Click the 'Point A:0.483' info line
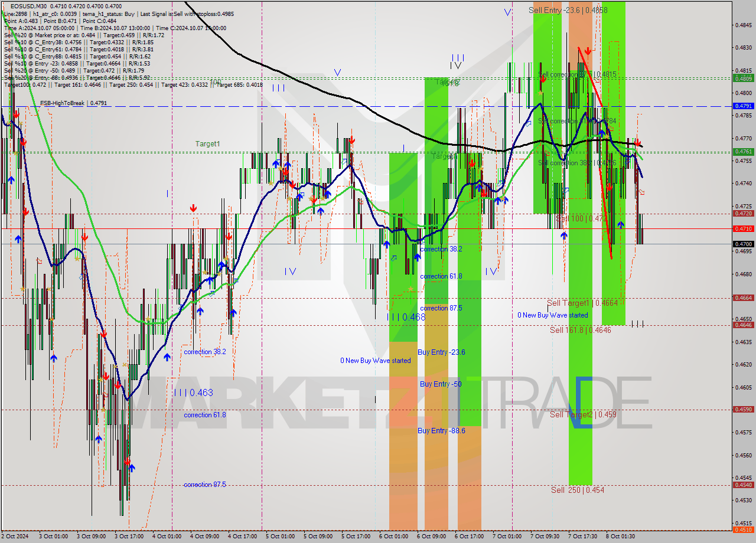Image resolution: width=756 pixels, height=543 pixels. pos(21,21)
